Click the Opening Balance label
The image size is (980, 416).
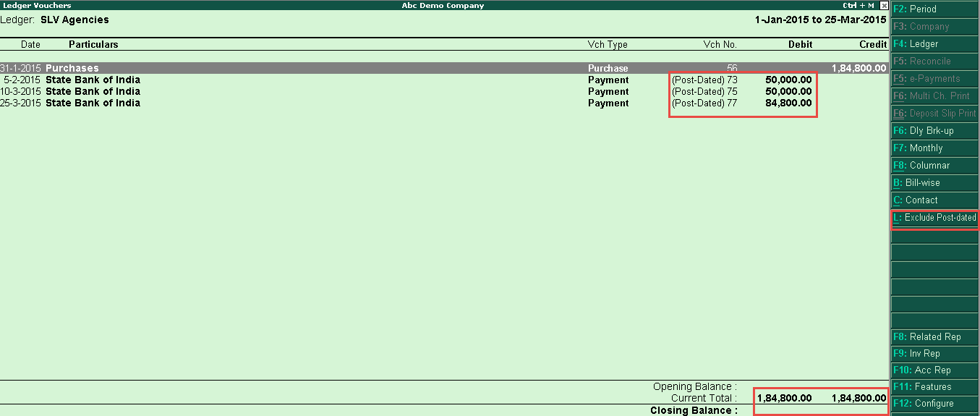pyautogui.click(x=695, y=386)
